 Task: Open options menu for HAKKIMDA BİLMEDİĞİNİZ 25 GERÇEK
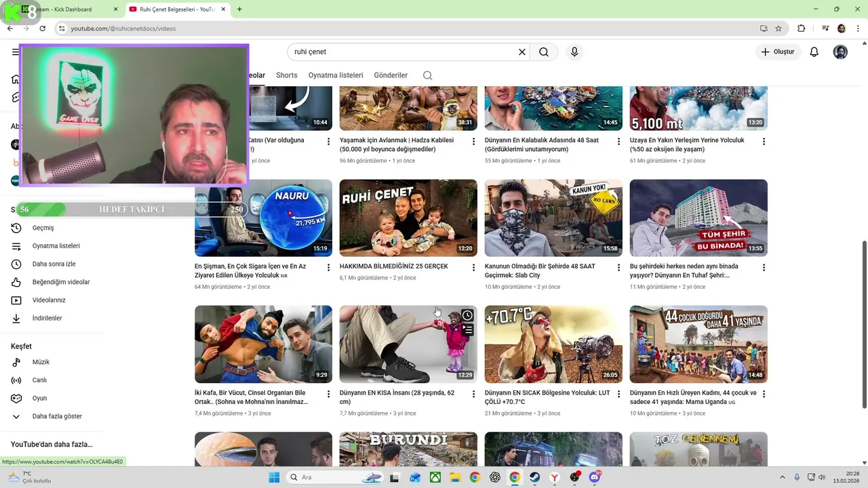[x=473, y=268]
